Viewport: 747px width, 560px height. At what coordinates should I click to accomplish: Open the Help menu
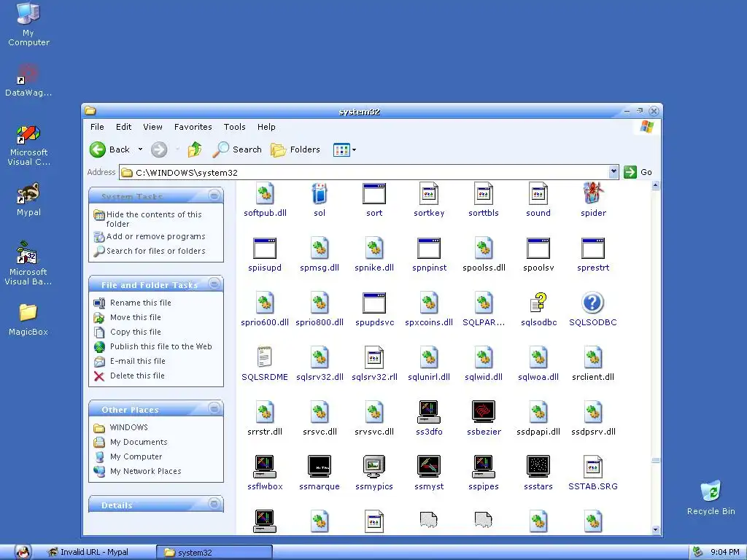click(266, 127)
